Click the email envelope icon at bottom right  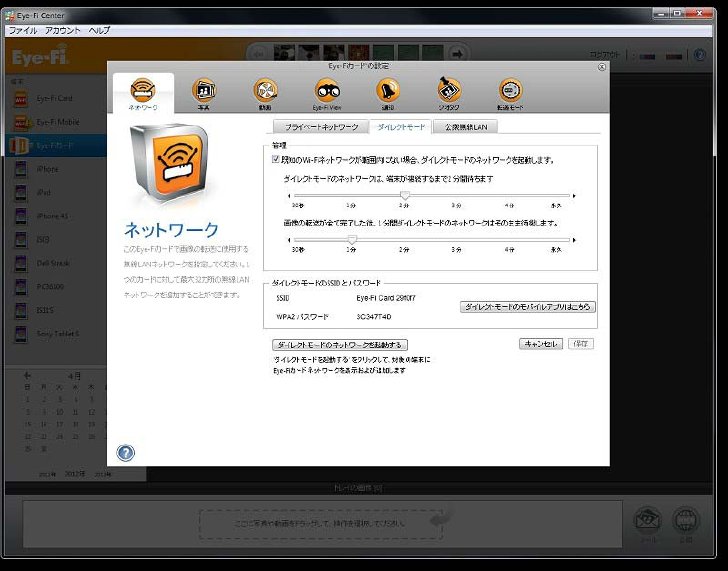pyautogui.click(x=648, y=519)
